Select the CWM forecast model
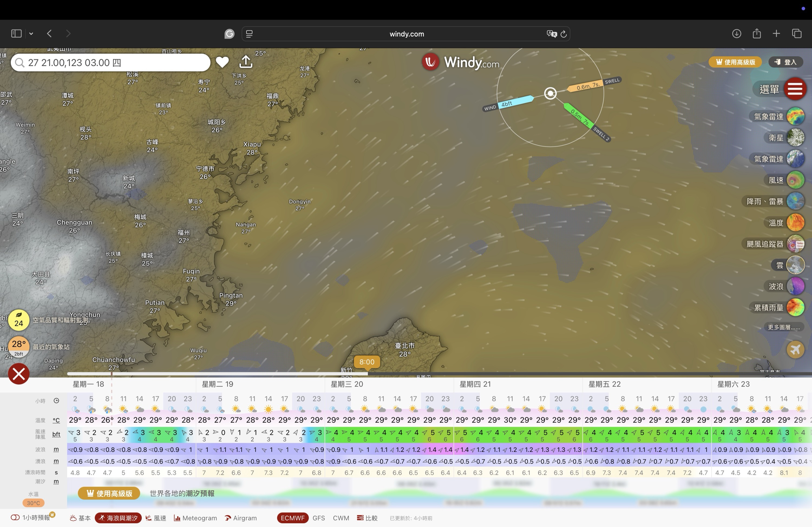This screenshot has height=527, width=812. [341, 518]
